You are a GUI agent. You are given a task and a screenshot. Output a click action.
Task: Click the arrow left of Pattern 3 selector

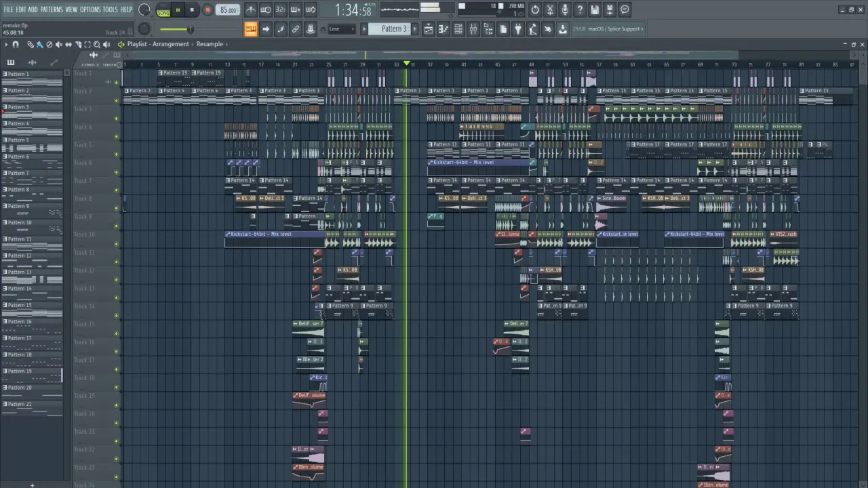(x=364, y=29)
